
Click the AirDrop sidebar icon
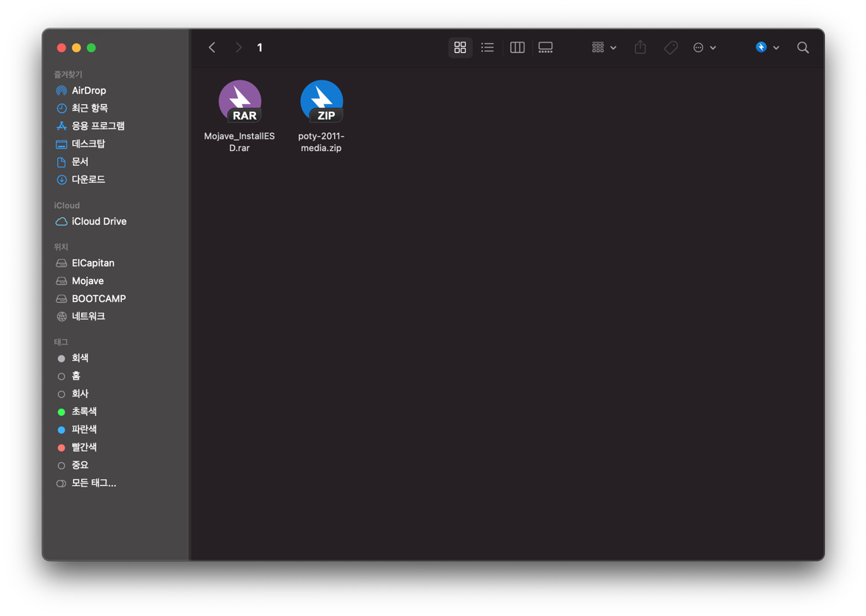[x=61, y=91]
